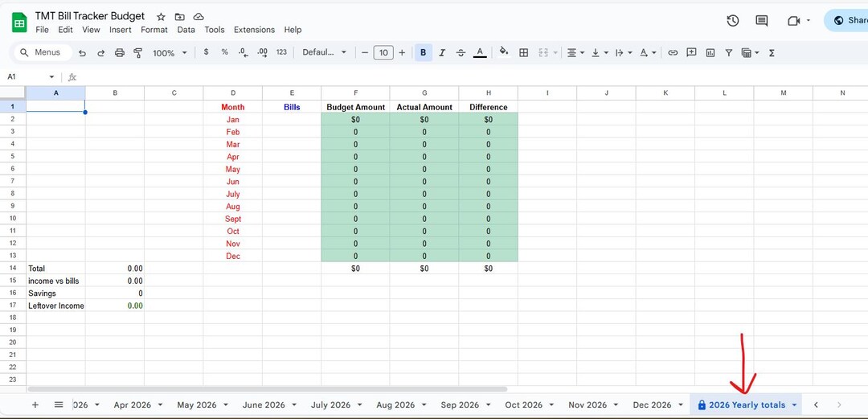The width and height of the screenshot is (868, 419).
Task: Click the Merge cells icon
Action: click(x=543, y=52)
